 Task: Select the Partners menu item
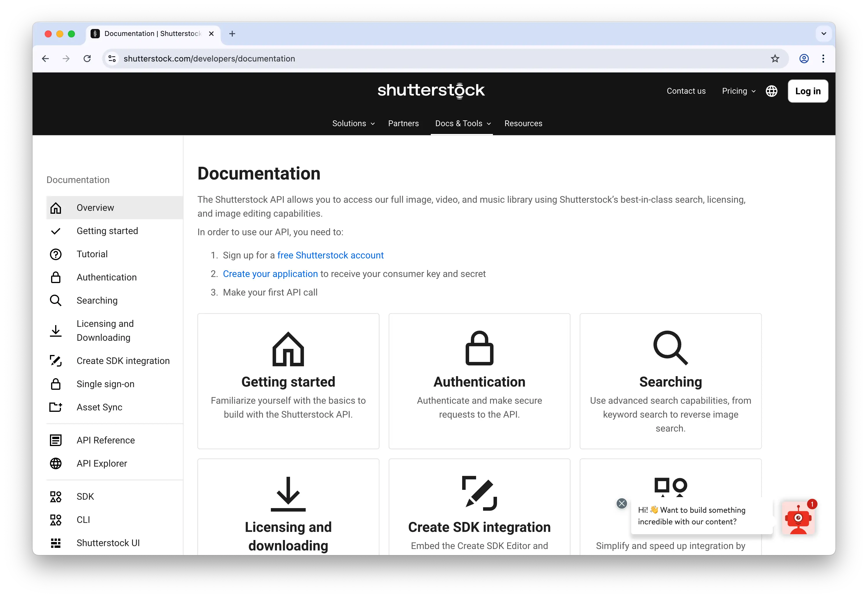coord(404,123)
